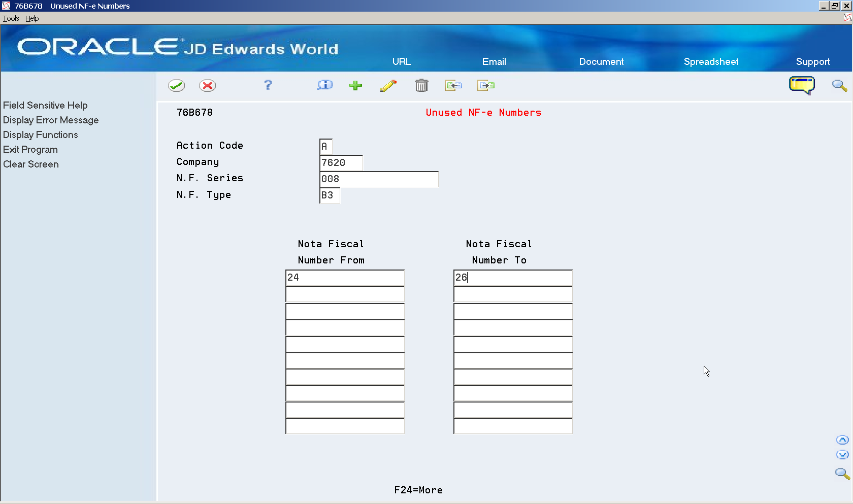Click the green plus Add icon
The height and width of the screenshot is (504, 853).
coord(356,85)
